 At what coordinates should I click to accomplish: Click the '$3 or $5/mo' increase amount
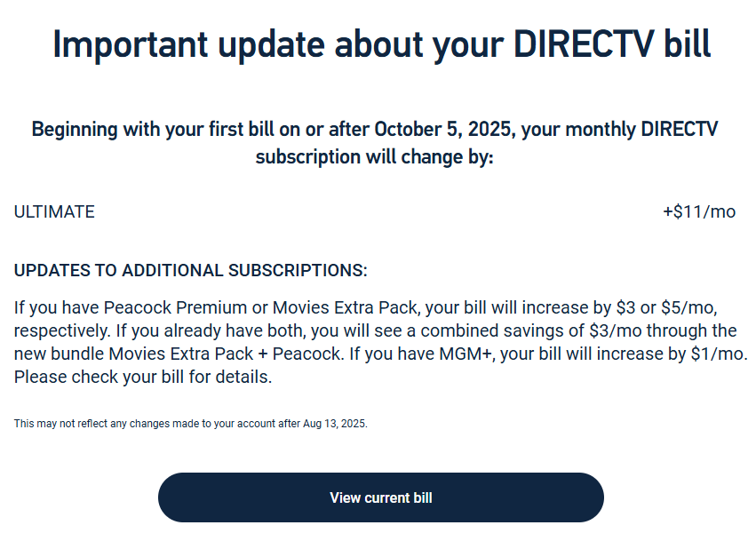pos(665,308)
